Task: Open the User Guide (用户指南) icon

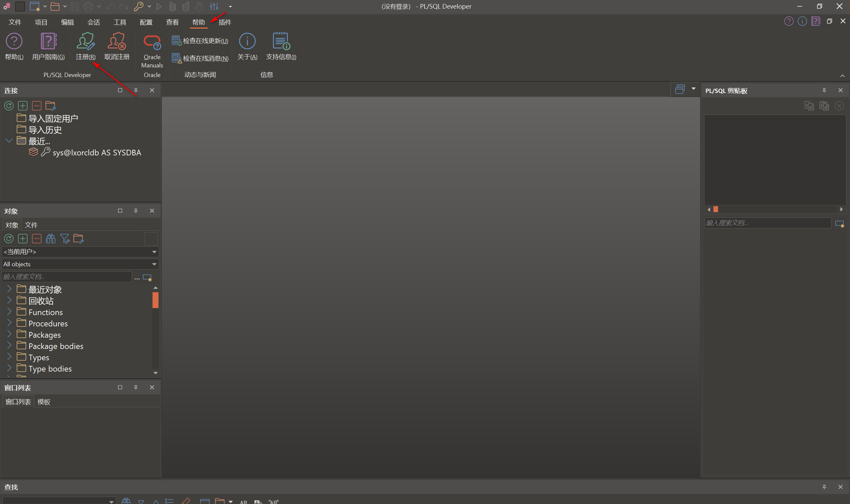Action: click(x=48, y=42)
